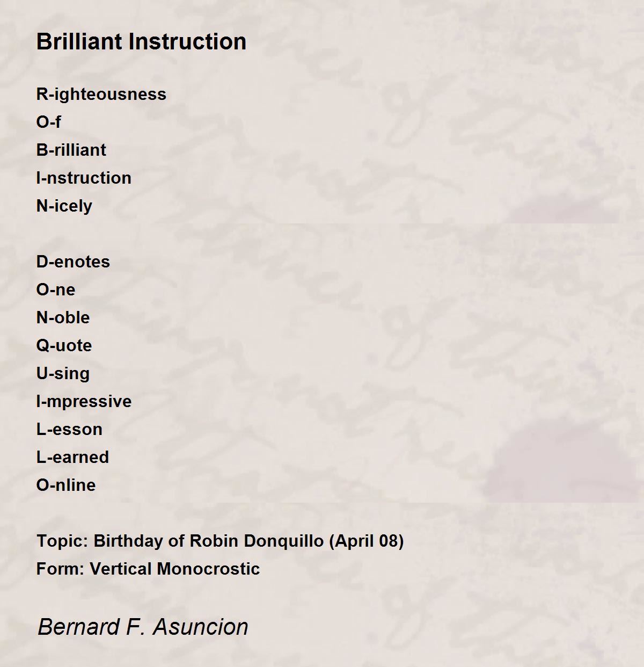Open author name "Bernard F. Asuncion"
Viewport: 644px width, 667px height.
point(143,627)
